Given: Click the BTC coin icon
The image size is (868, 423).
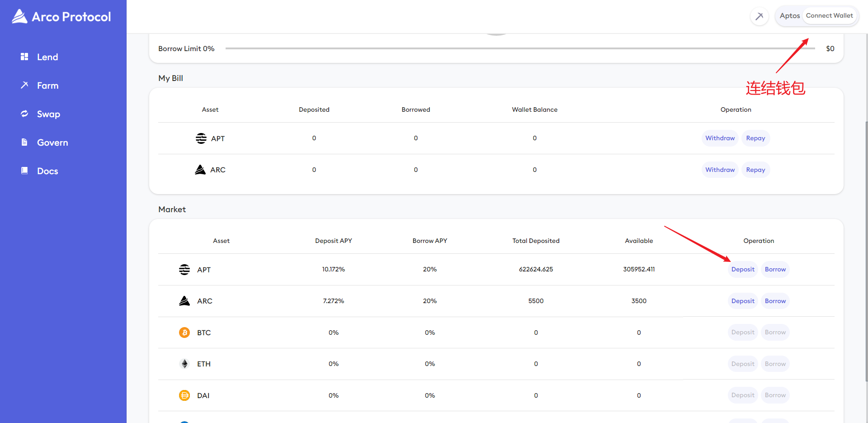Looking at the screenshot, I should pyautogui.click(x=184, y=333).
